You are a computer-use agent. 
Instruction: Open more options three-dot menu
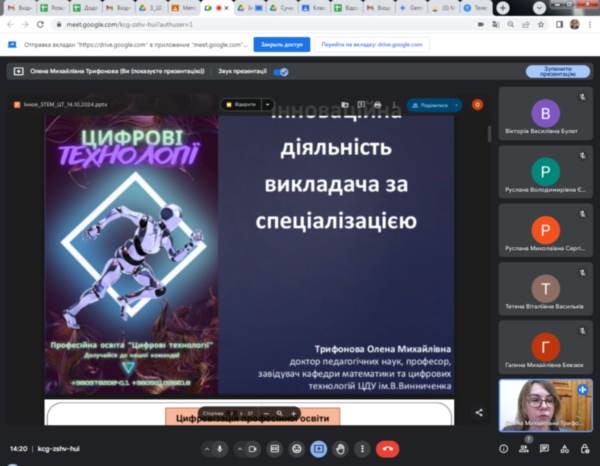pos(362,449)
